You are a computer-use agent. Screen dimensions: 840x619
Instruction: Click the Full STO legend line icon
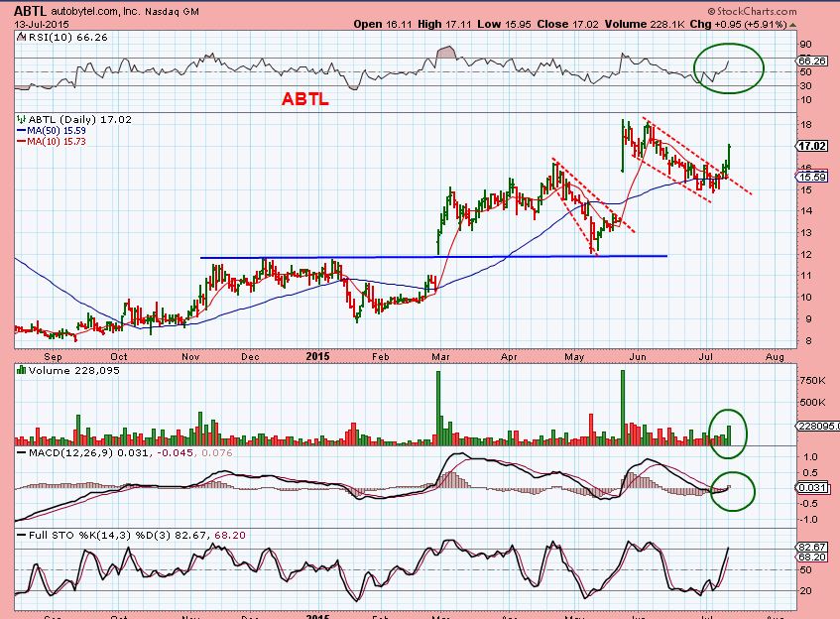click(22, 535)
